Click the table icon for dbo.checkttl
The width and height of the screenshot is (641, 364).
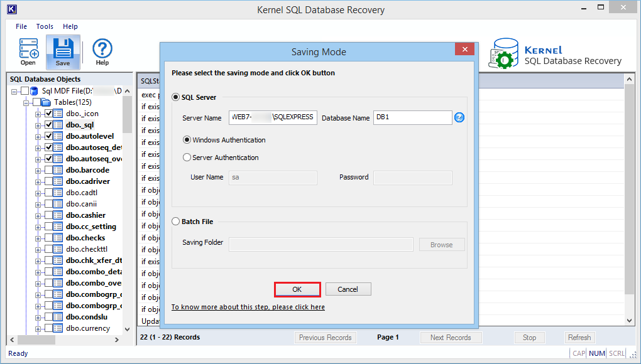[58, 249]
